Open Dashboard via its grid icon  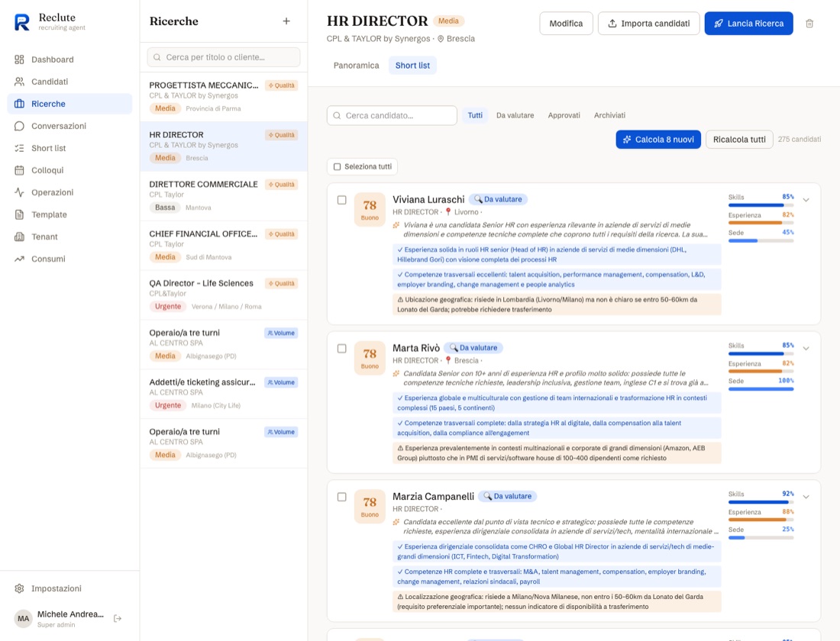19,60
